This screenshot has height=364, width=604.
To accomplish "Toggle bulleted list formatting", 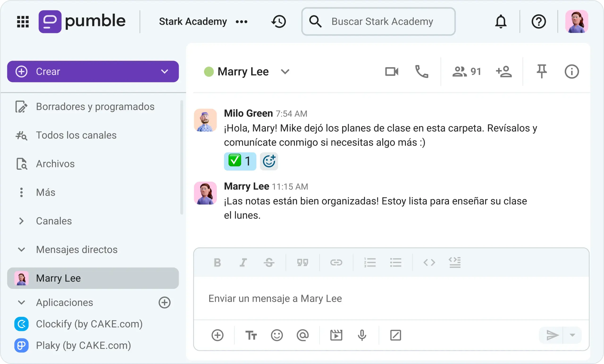I will click(396, 263).
